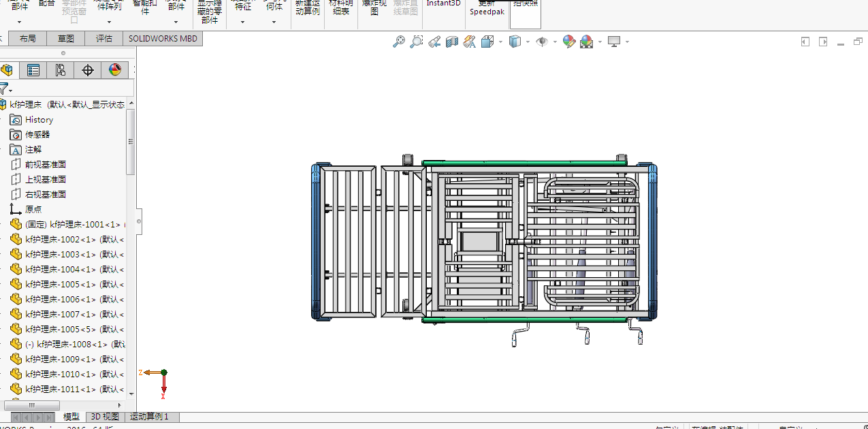Click the kf护理床-1002 part icon
This screenshot has height=429, width=868.
(16, 240)
